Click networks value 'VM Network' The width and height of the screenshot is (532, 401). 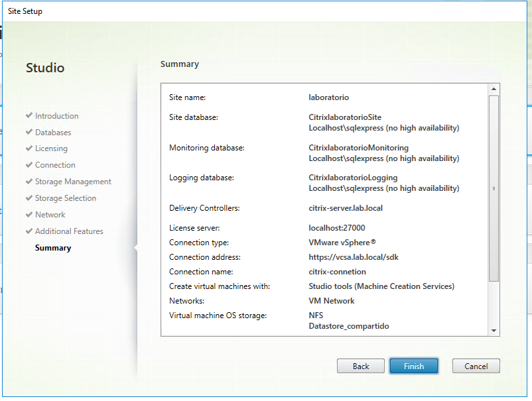pyautogui.click(x=331, y=301)
